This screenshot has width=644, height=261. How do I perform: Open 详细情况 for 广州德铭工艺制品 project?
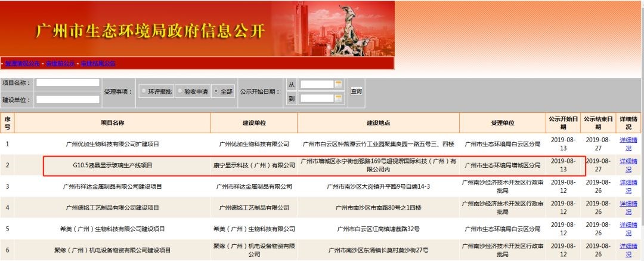[x=628, y=207]
